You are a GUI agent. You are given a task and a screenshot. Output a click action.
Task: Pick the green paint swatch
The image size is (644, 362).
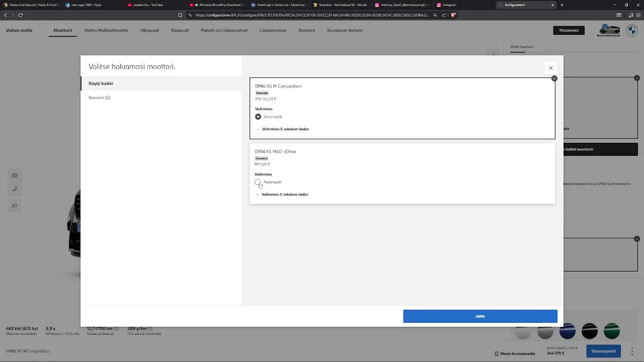[612, 331]
